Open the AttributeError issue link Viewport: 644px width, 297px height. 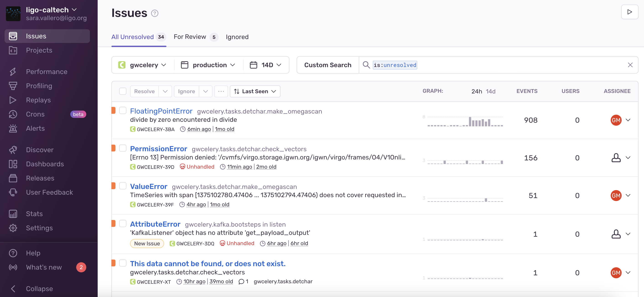click(x=155, y=224)
